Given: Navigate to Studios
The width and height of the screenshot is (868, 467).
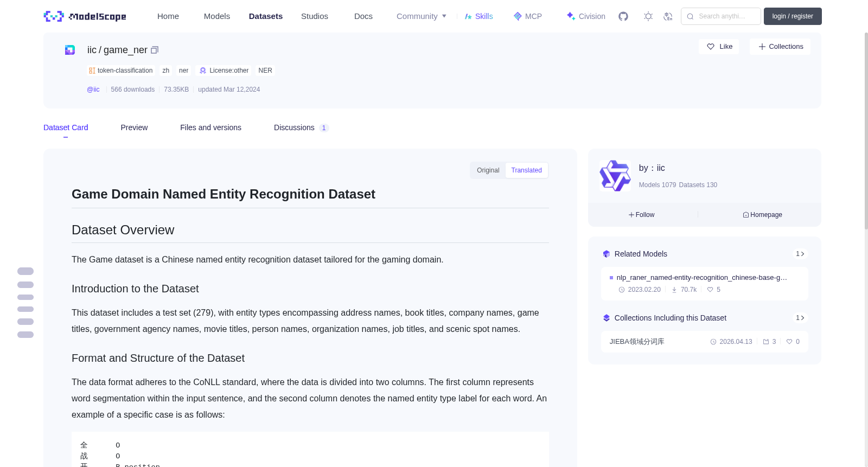Looking at the screenshot, I should coord(315,16).
